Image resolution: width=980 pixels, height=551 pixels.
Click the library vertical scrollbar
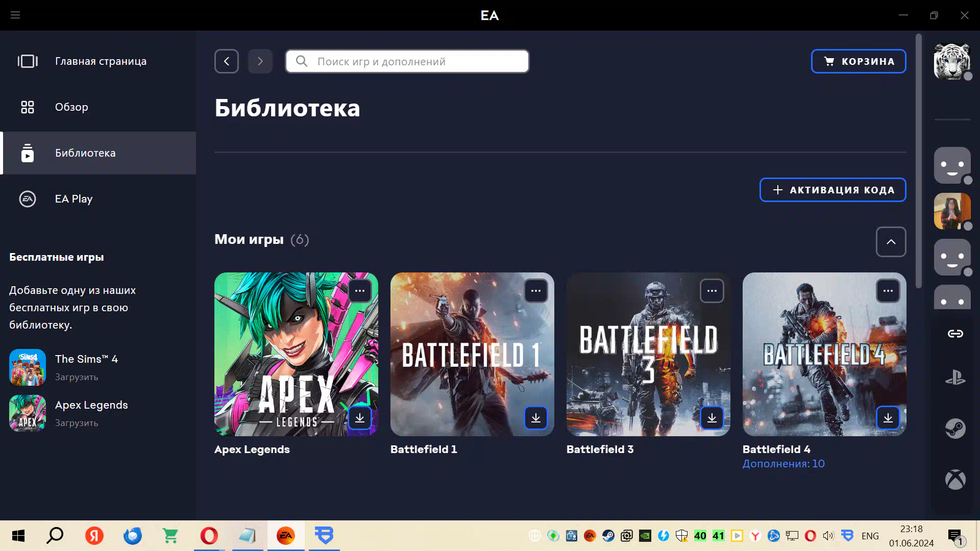tap(919, 161)
